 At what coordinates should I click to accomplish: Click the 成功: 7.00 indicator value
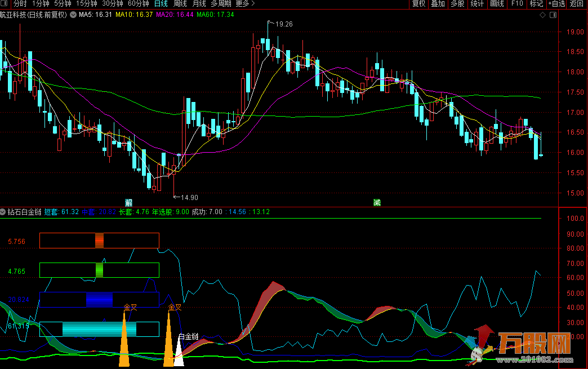(x=207, y=212)
